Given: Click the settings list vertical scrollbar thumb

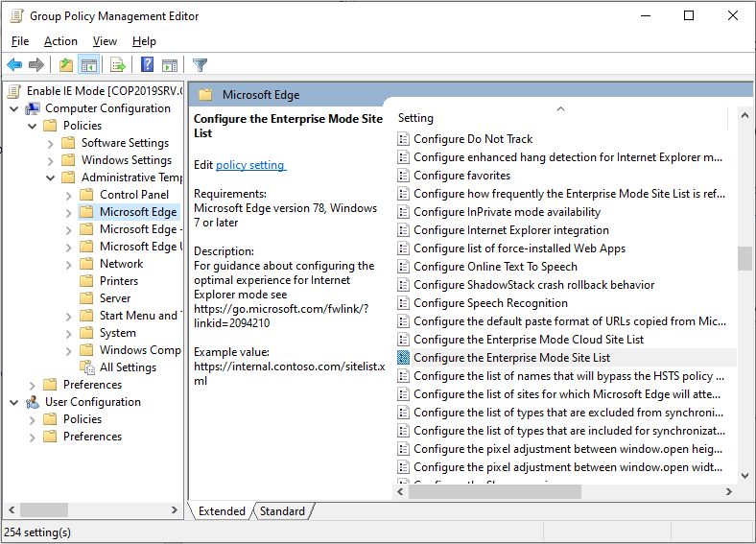Looking at the screenshot, I should click(744, 258).
